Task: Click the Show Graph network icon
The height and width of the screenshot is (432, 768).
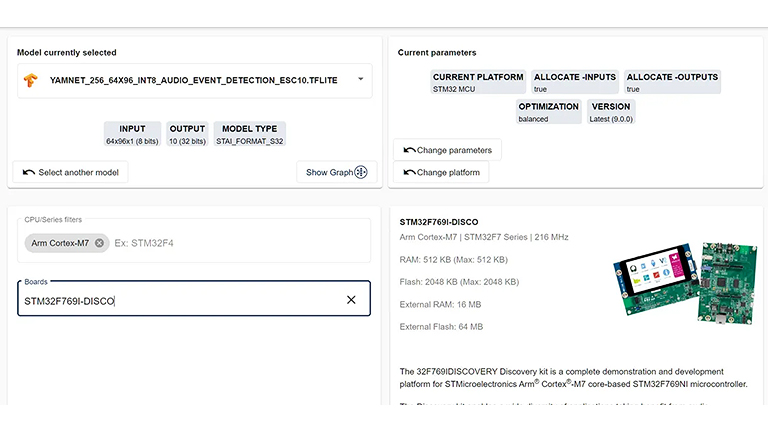Action: coord(361,172)
